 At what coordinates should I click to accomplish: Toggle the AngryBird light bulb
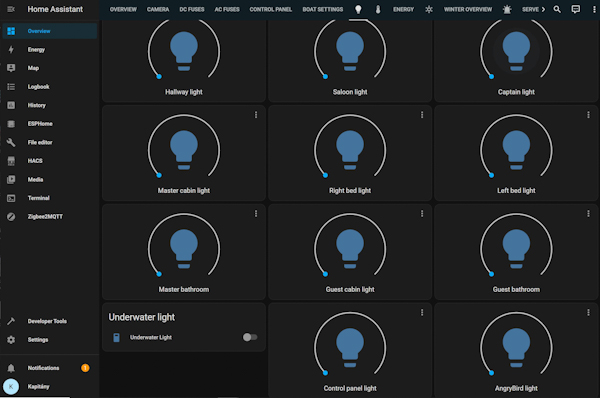coord(516,347)
